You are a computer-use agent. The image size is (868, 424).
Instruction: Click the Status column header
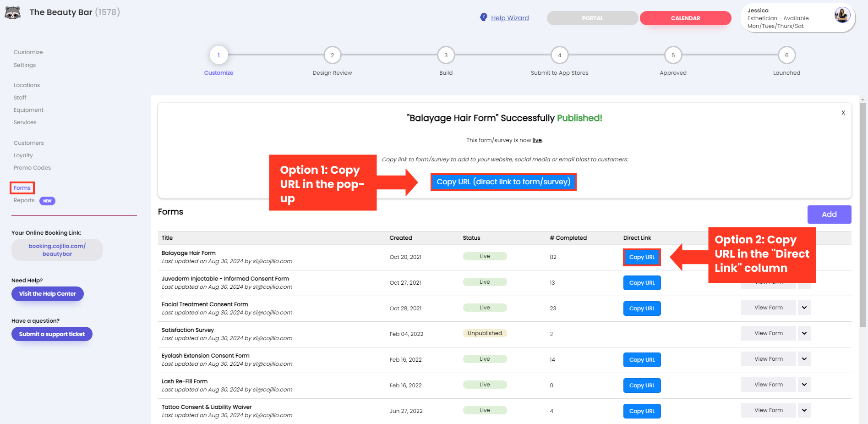(x=471, y=238)
